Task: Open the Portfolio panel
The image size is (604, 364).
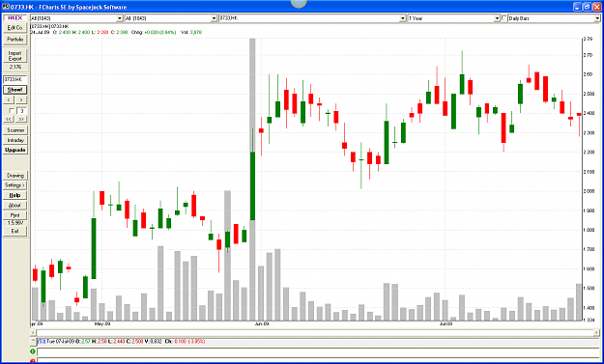Action: [15, 40]
